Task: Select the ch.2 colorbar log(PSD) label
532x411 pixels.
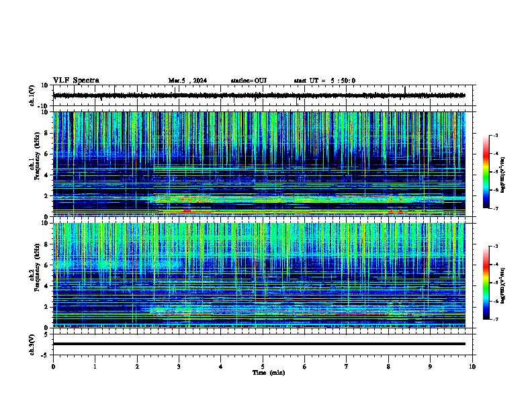Action: click(x=503, y=285)
